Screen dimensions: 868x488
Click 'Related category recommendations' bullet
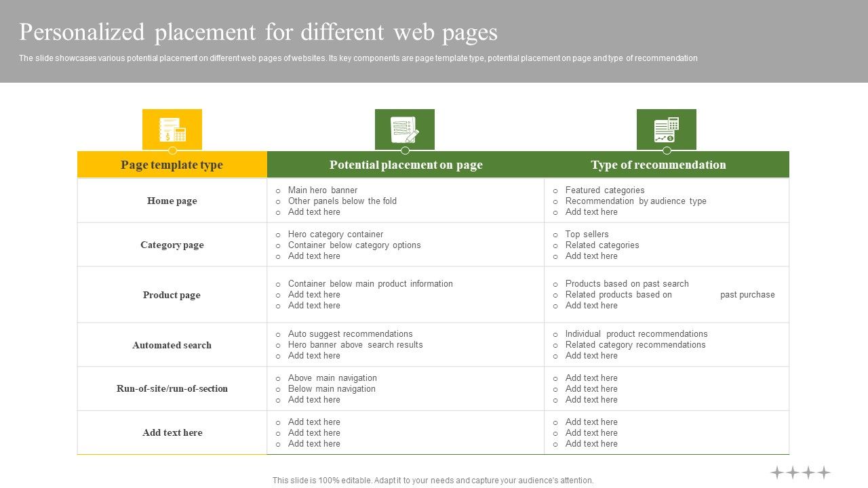tap(635, 345)
